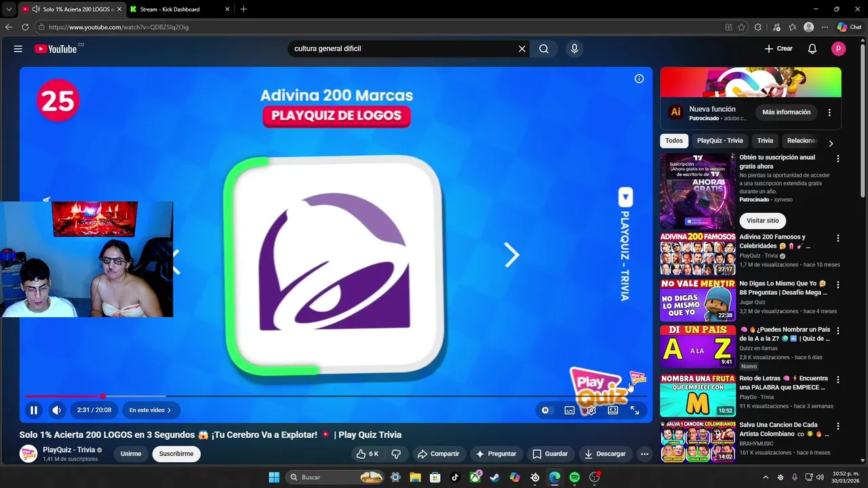Viewport: 868px width, 488px height.
Task: Like the video with 6 K likes
Action: [368, 454]
